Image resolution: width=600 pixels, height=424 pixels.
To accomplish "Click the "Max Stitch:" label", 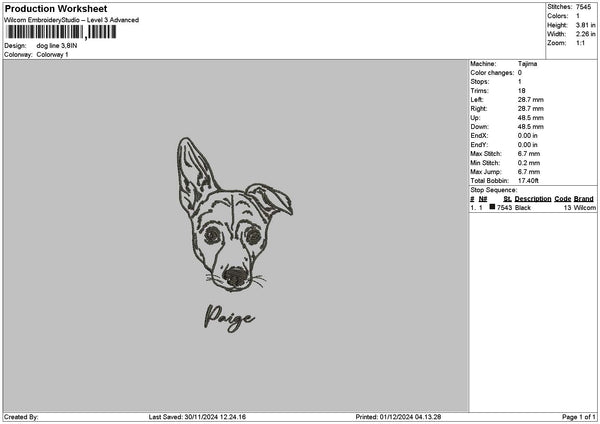I will [x=486, y=154].
